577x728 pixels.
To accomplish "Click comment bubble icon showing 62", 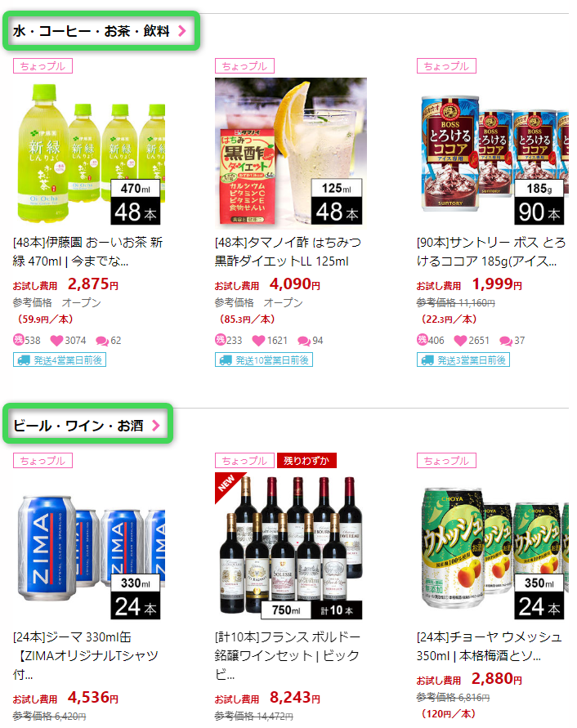I will (x=101, y=342).
